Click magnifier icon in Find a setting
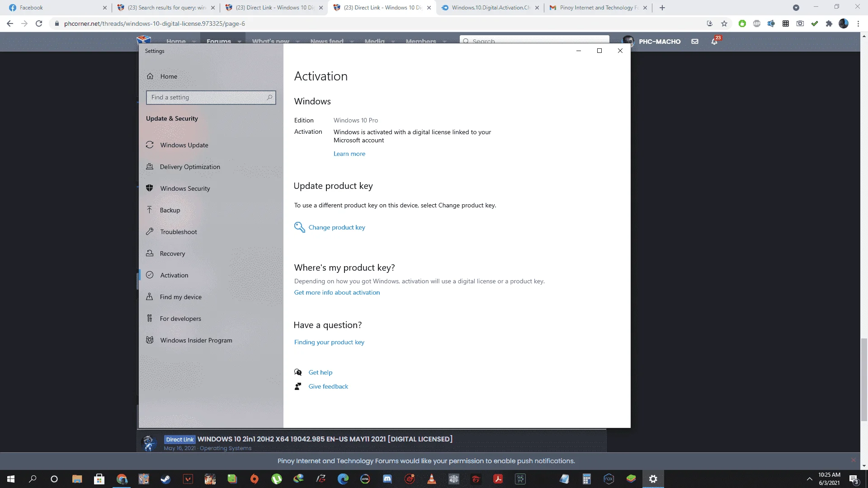 tap(269, 97)
